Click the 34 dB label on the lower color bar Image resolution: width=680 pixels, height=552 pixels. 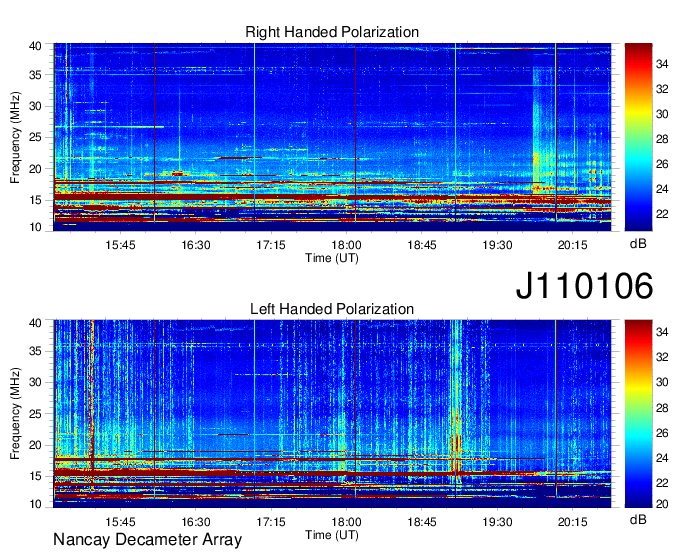point(662,332)
